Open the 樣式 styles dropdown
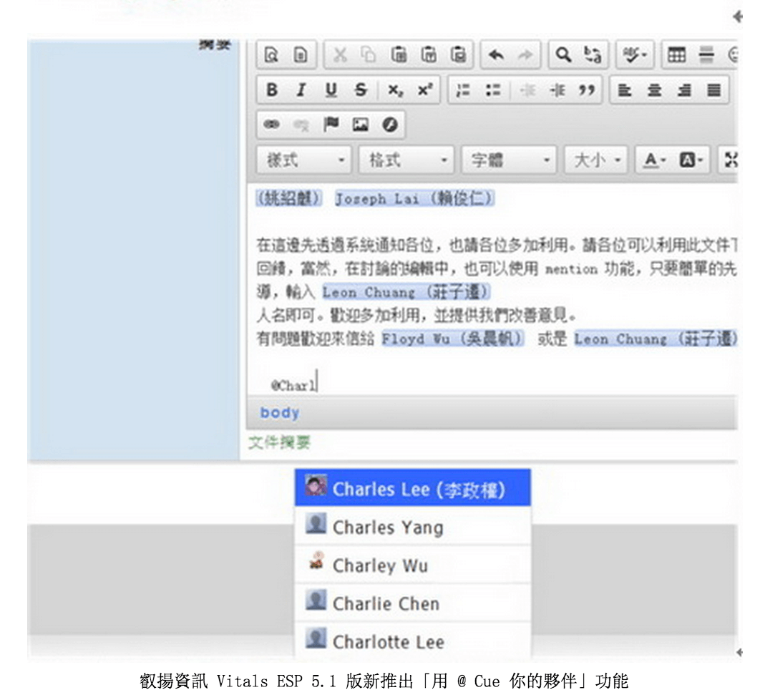 pos(306,160)
